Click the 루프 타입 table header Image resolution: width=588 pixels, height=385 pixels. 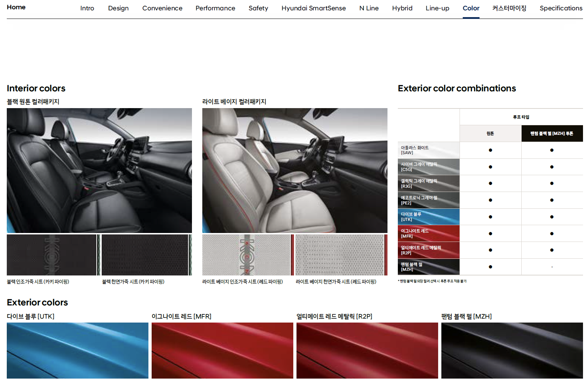[521, 117]
